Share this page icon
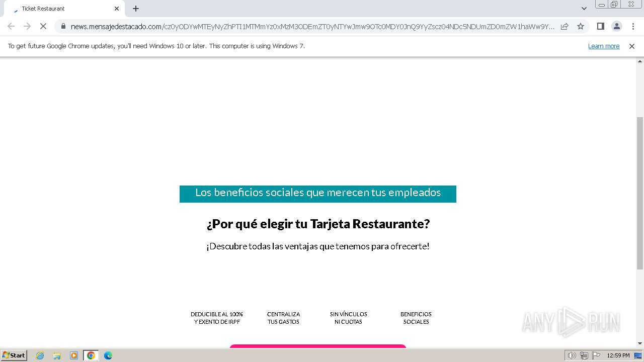Viewport: 644px width, 362px height. [x=565, y=26]
